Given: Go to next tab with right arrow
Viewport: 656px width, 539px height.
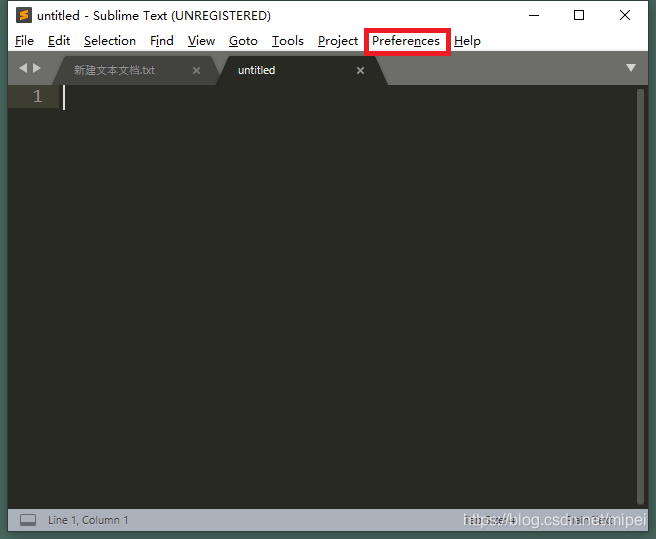Looking at the screenshot, I should click(x=37, y=68).
